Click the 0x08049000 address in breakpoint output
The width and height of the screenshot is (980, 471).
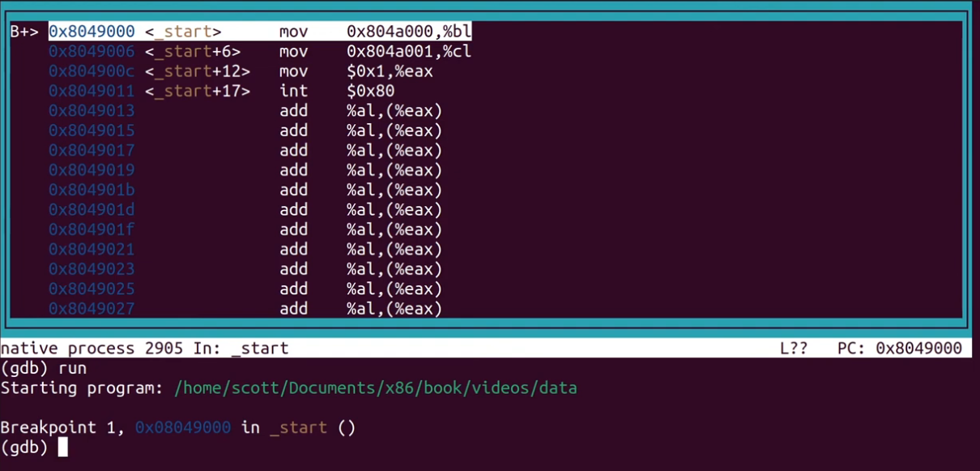183,427
